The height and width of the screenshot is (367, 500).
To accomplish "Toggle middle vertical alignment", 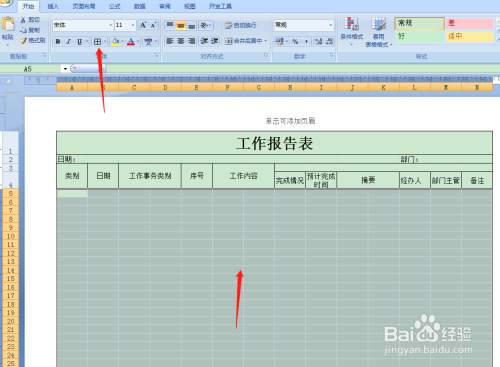I will 180,25.
